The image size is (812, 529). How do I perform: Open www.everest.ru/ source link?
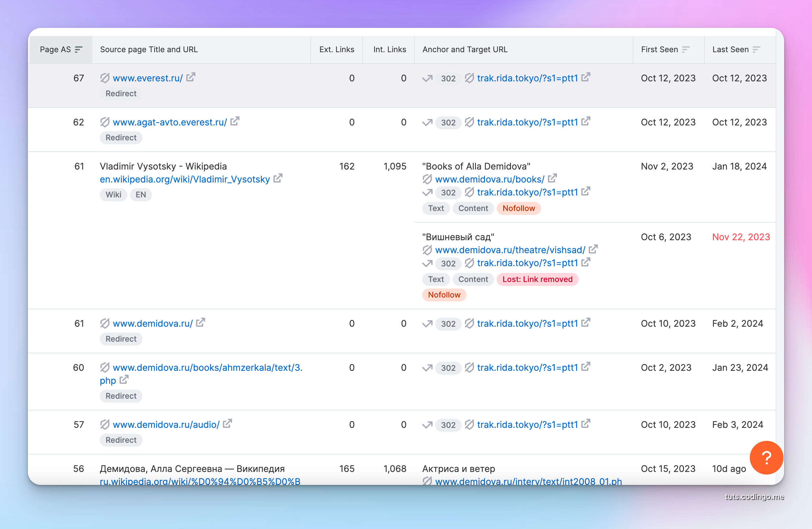point(148,78)
